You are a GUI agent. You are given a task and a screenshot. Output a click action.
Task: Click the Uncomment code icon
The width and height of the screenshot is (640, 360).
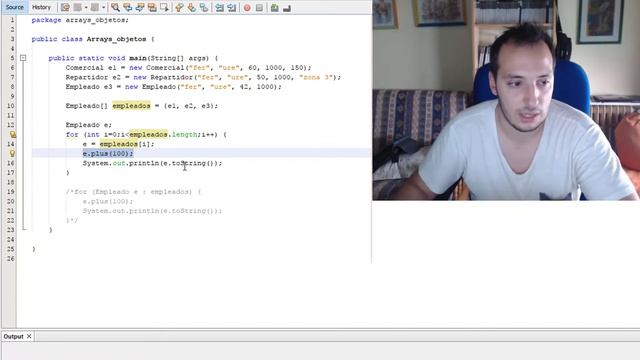[287, 7]
